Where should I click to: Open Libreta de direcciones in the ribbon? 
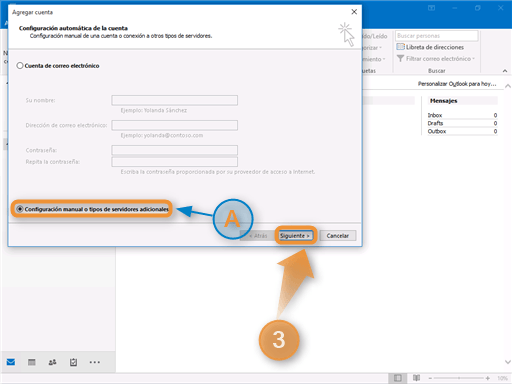[x=430, y=47]
